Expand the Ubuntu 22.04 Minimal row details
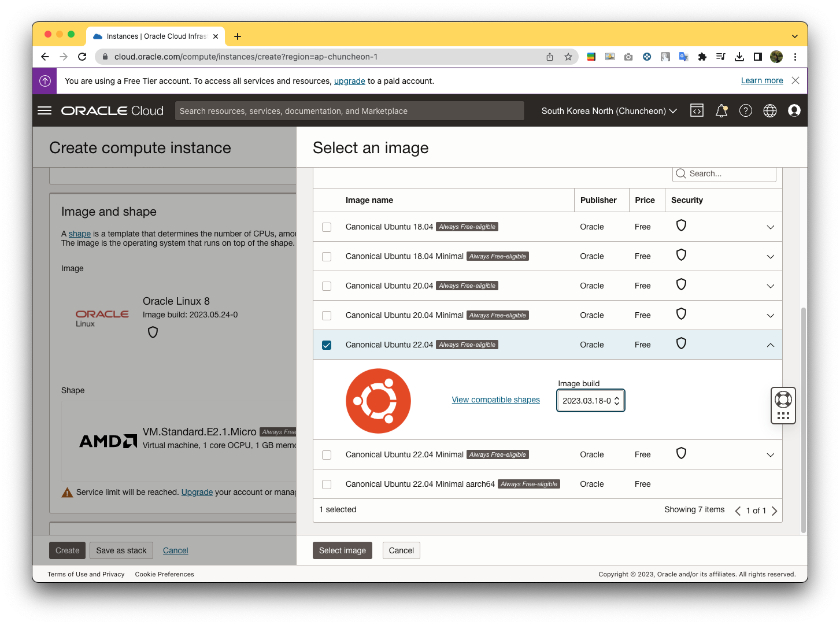The width and height of the screenshot is (840, 625). (771, 455)
